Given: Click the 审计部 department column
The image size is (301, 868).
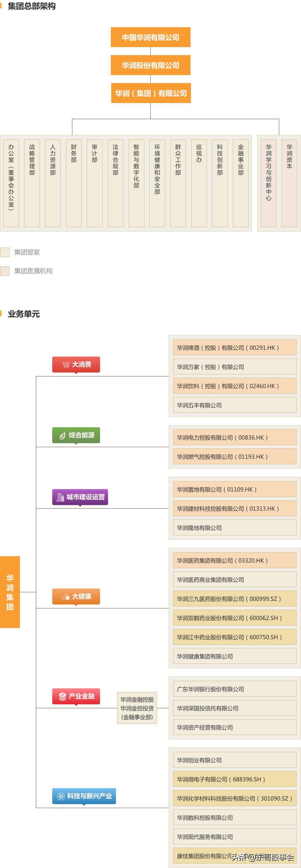Looking at the screenshot, I should point(94,183).
